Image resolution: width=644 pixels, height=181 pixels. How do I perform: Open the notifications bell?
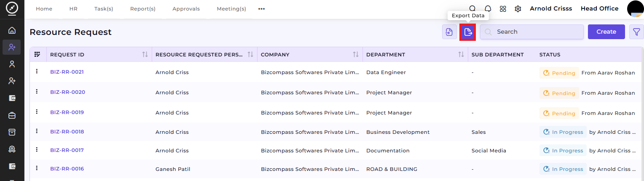point(488,9)
